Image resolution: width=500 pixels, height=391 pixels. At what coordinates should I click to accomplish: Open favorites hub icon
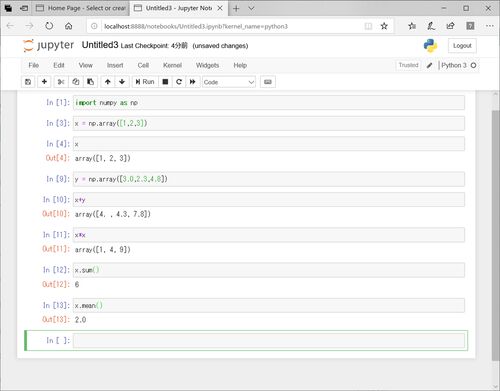click(x=412, y=26)
